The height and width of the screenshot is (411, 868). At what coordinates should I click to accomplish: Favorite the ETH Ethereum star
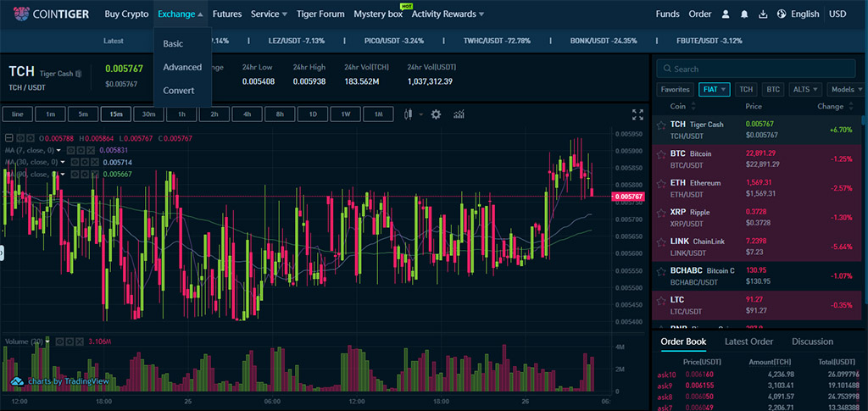coord(660,184)
